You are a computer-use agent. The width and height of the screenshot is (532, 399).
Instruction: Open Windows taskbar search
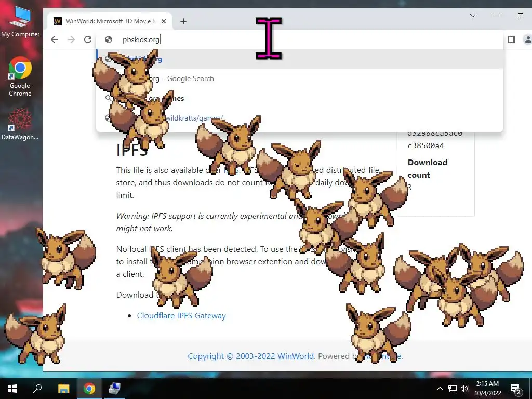[37, 389]
